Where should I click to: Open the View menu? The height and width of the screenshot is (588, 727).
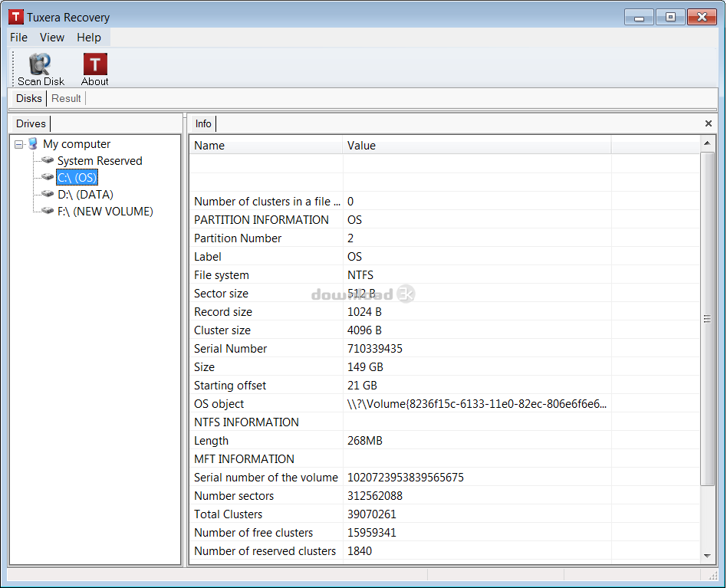[x=52, y=38]
